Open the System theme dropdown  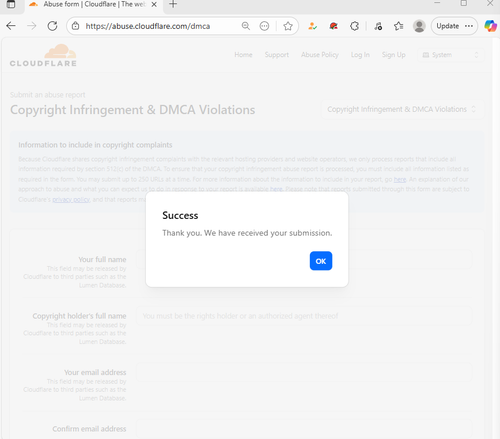tap(450, 55)
